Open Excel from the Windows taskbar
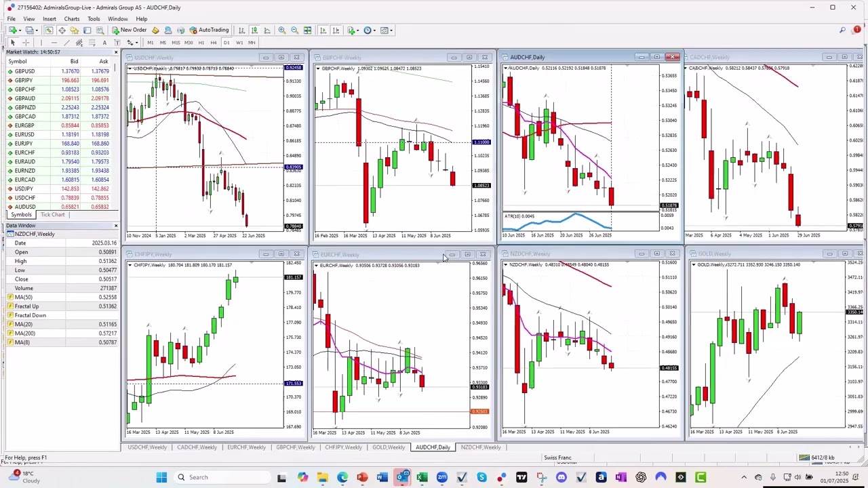This screenshot has height=488, width=868. (422, 477)
